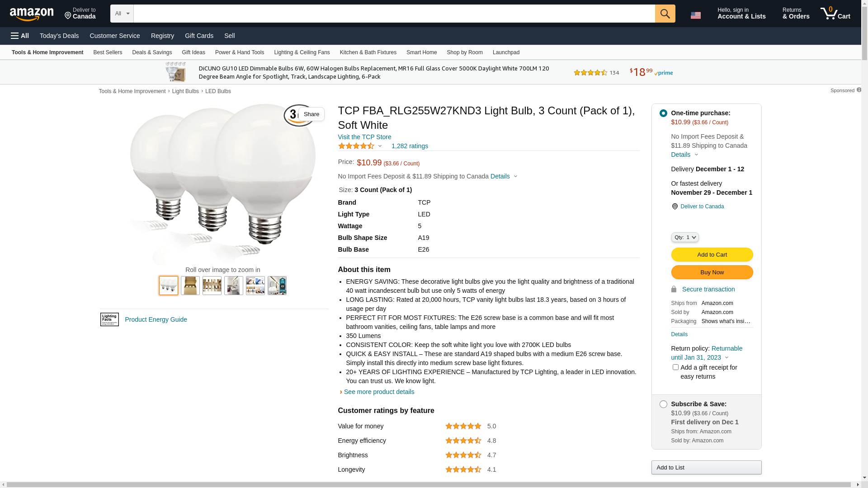Image resolution: width=868 pixels, height=488 pixels.
Task: Click the US flag language selector
Action: coord(696,15)
